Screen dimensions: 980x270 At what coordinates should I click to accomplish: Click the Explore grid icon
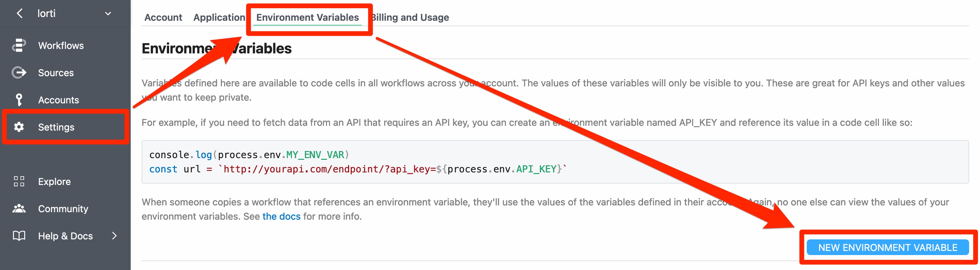(19, 181)
